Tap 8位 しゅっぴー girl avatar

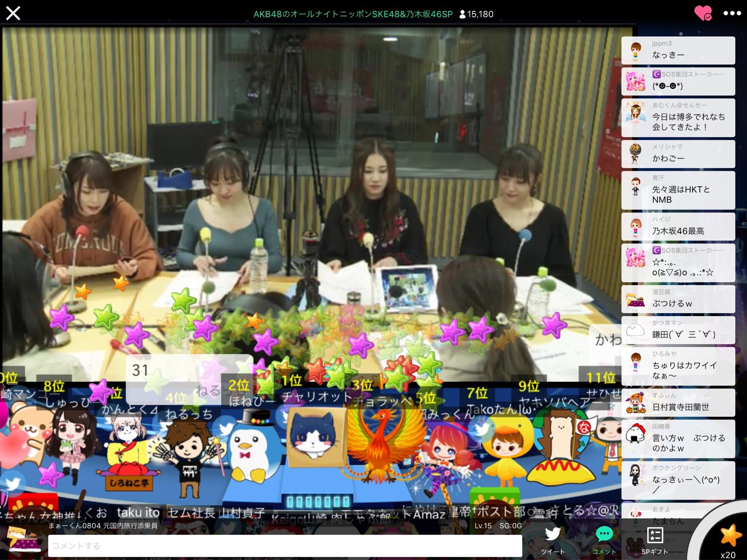pyautogui.click(x=74, y=445)
